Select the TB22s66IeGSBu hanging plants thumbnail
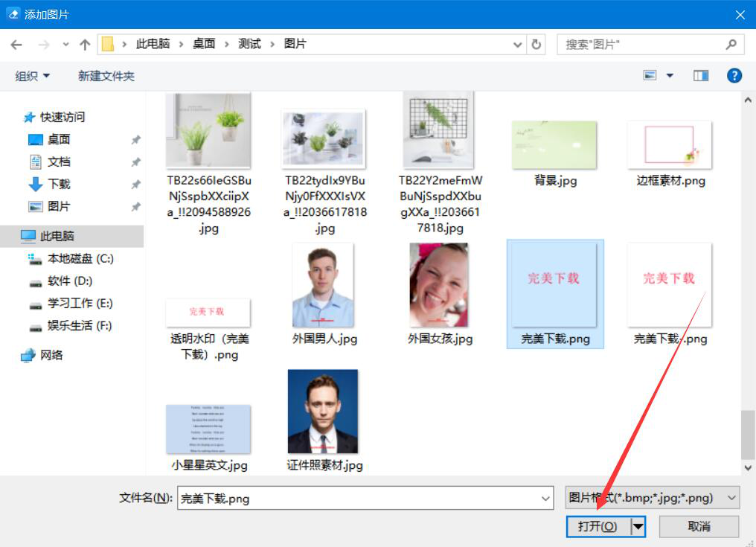756x547 pixels. pyautogui.click(x=208, y=130)
